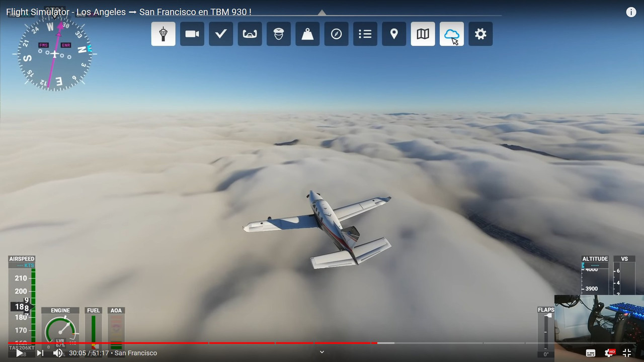Skip to the next video
The image size is (644, 362).
click(x=40, y=353)
